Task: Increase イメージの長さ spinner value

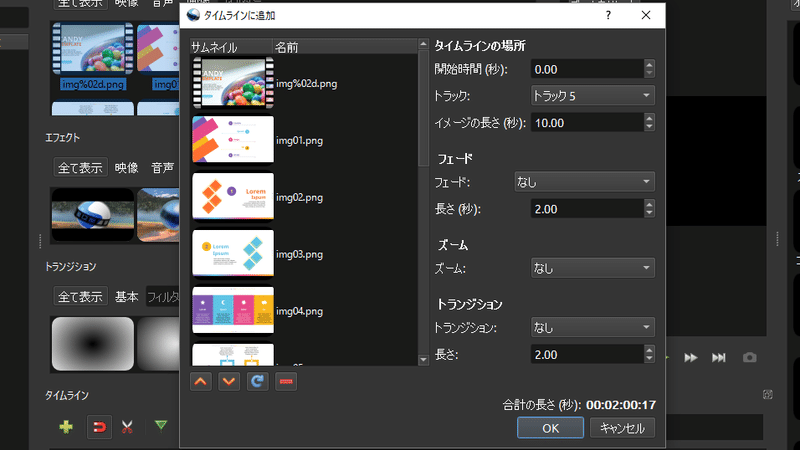Action: point(649,118)
